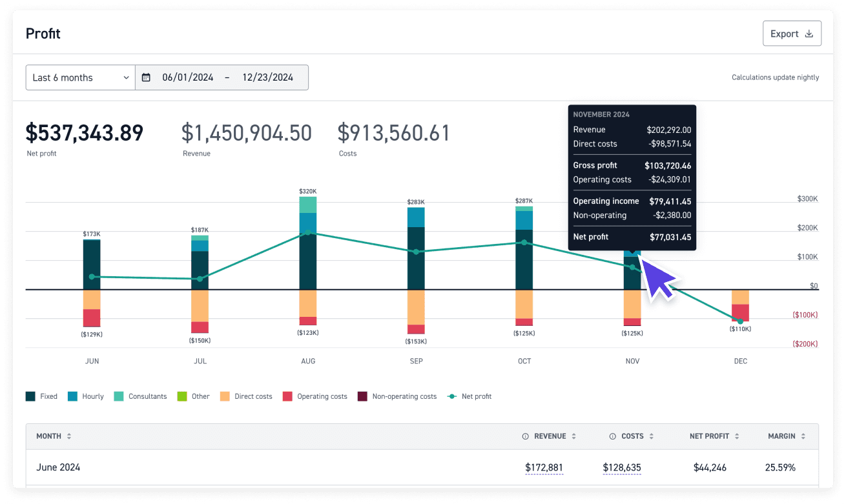Sort the table using the Month sort arrows
Viewport: 846px width, 504px height.
69,436
